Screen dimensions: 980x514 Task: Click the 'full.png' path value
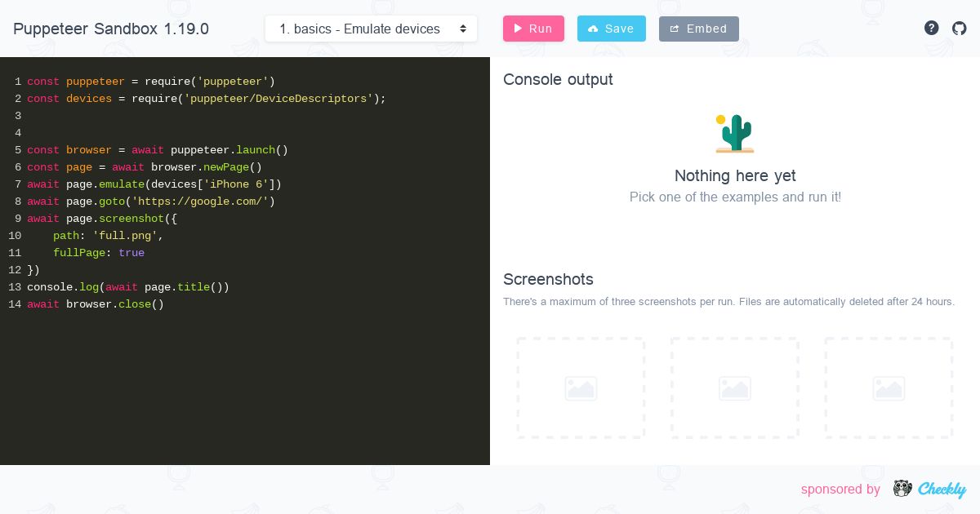pyautogui.click(x=125, y=236)
